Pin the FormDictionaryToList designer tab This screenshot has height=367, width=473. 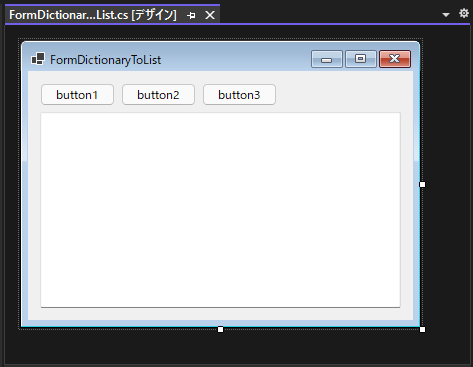(191, 15)
